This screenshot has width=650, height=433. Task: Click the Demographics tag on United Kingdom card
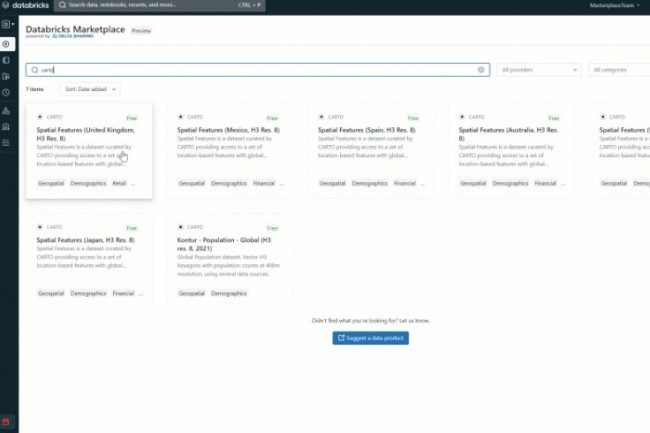(x=88, y=183)
